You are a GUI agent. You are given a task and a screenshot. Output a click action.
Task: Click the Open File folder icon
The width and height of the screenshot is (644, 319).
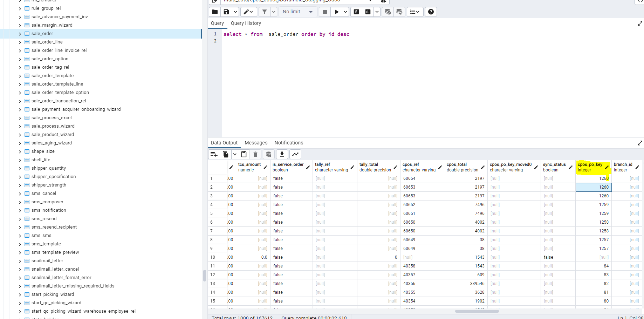215,12
